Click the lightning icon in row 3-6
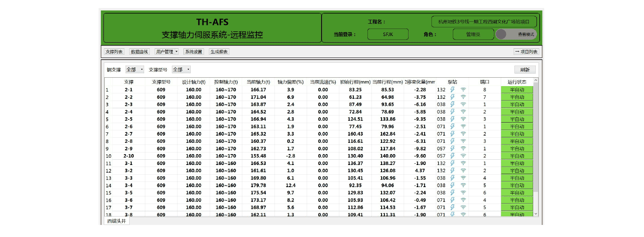The image size is (644, 237). pyautogui.click(x=452, y=200)
